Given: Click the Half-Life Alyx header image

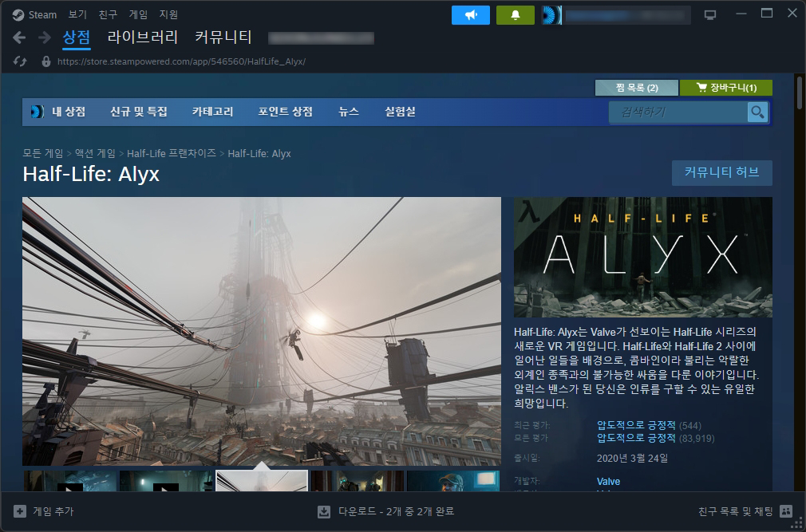Looking at the screenshot, I should coord(643,258).
